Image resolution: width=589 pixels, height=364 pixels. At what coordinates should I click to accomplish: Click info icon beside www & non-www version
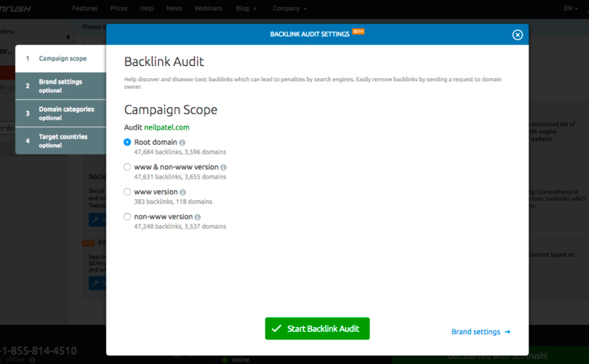pos(223,167)
